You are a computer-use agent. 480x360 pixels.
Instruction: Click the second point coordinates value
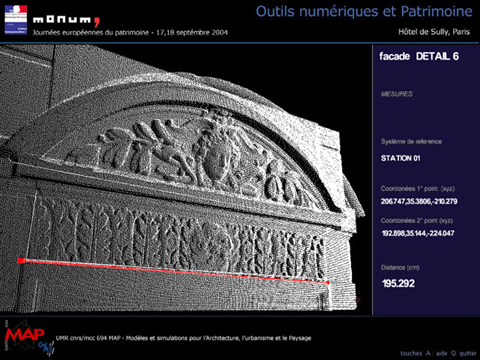tap(418, 233)
